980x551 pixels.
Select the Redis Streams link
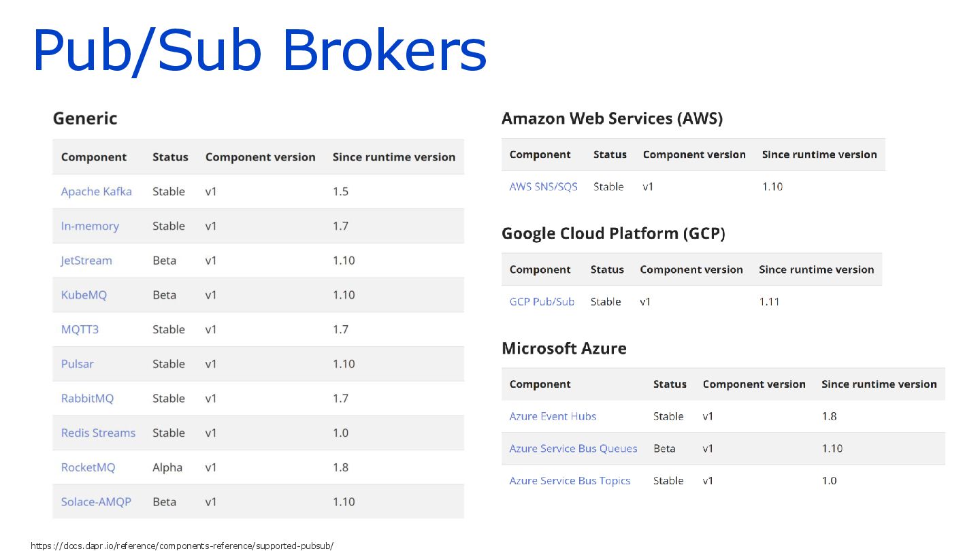coord(98,433)
